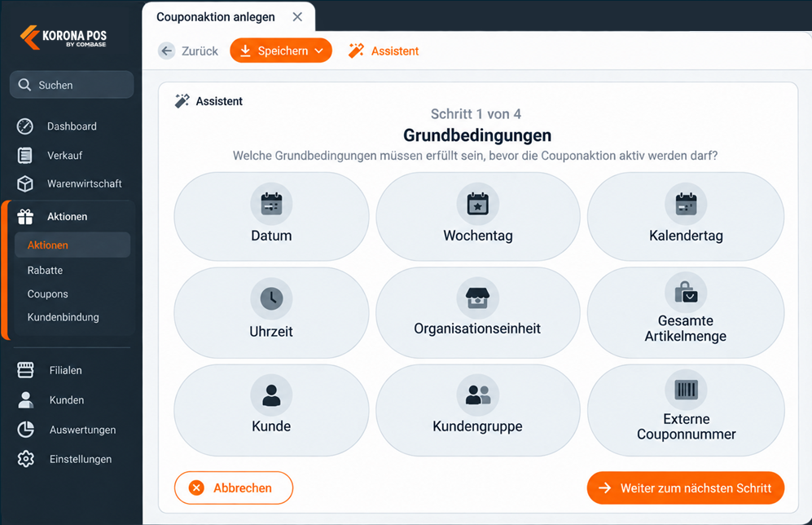Collapse the Aktionen menu section
The image size is (812, 525).
click(68, 217)
